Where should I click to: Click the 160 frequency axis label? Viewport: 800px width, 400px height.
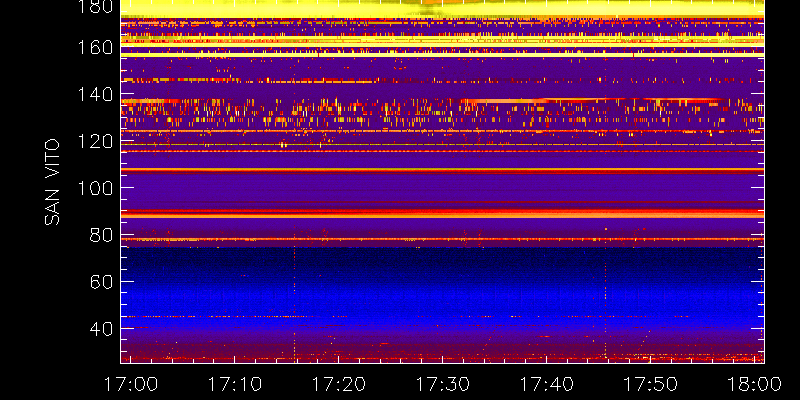coord(96,47)
